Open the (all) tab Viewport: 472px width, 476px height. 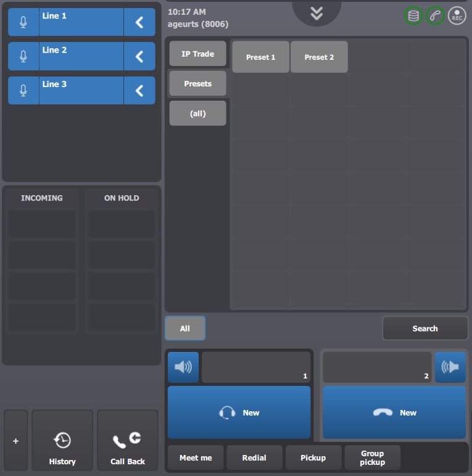coord(198,113)
